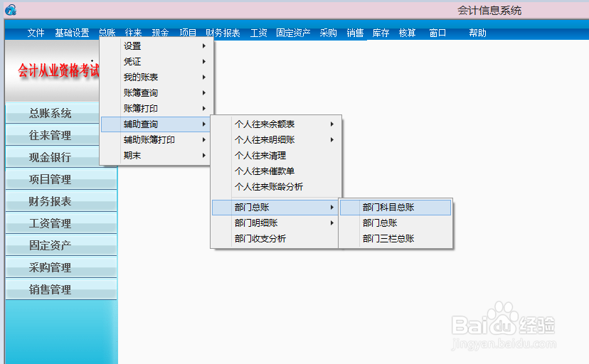589x364 pixels.
Task: Click the 财务报表 sidebar button
Action: [x=61, y=201]
